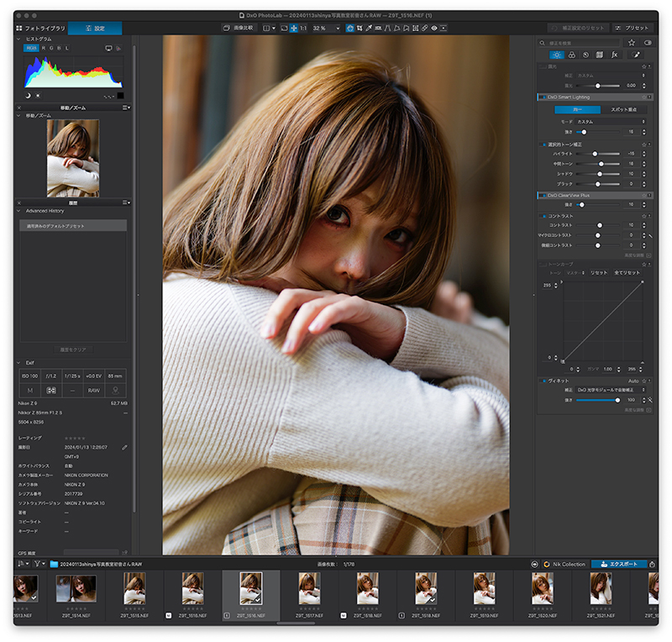The image size is (672, 642).
Task: Click the filter funnel icon in filmstrip
Action: [39, 564]
